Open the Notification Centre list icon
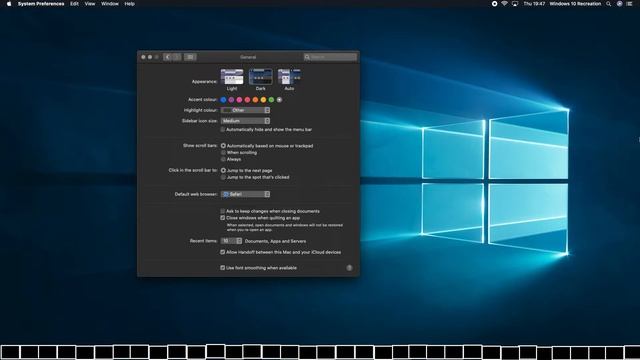This screenshot has height=360, width=640. [629, 4]
